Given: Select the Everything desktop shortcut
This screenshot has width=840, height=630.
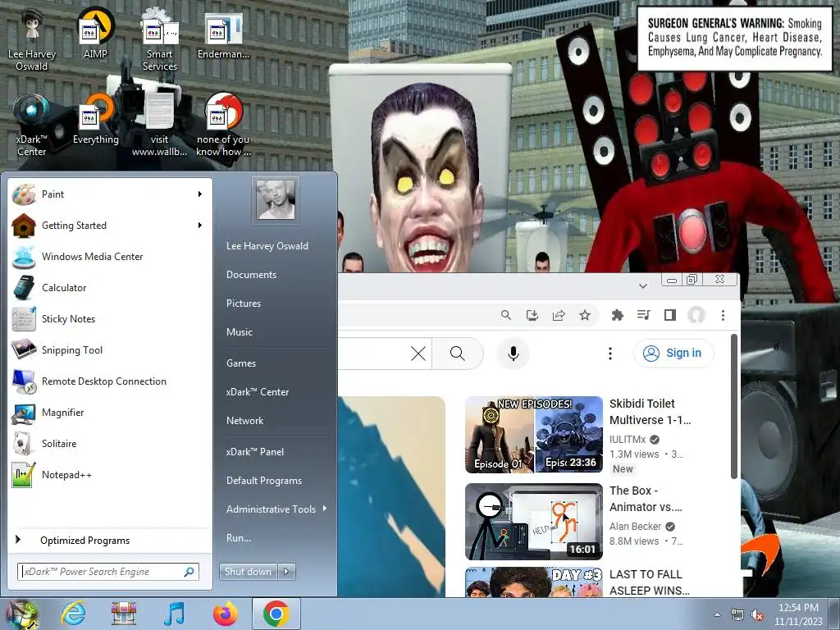Looking at the screenshot, I should coord(96,119).
